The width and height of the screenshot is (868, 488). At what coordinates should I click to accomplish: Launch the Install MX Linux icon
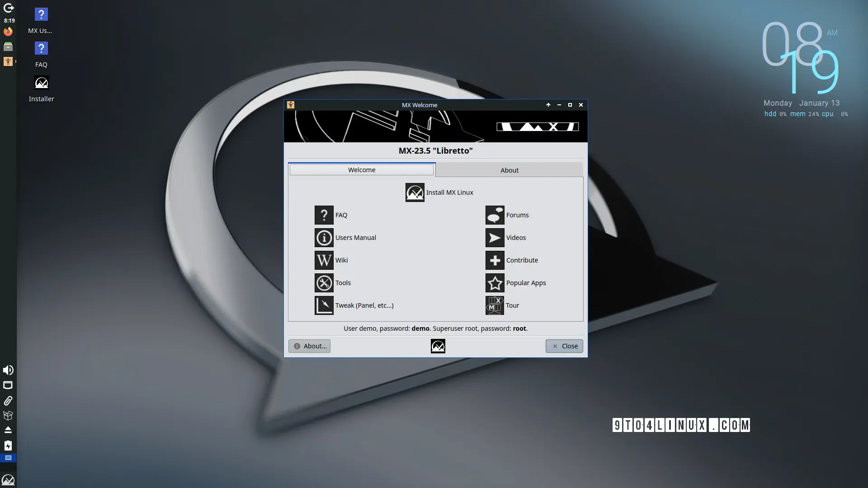coord(415,192)
